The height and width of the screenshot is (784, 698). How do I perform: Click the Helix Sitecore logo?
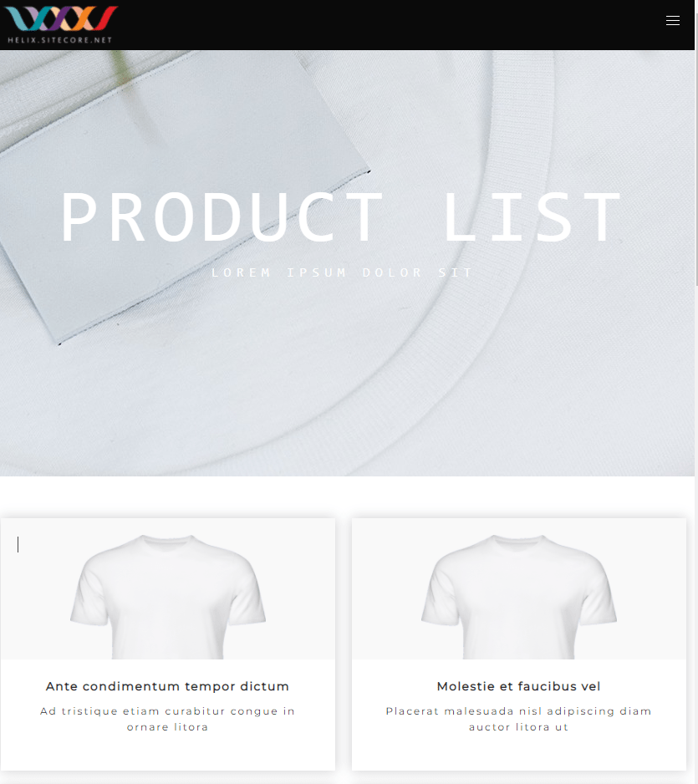[61, 24]
